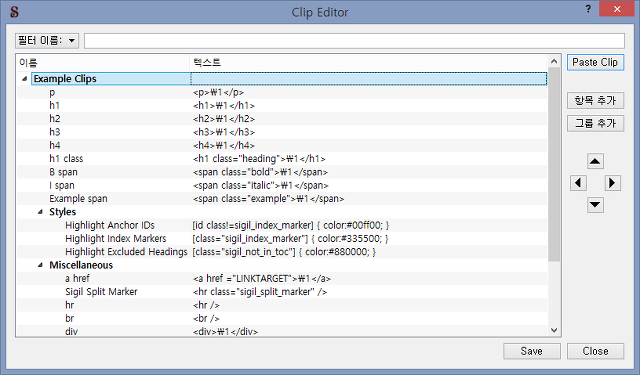Click the 이름 column header

pyautogui.click(x=103, y=62)
